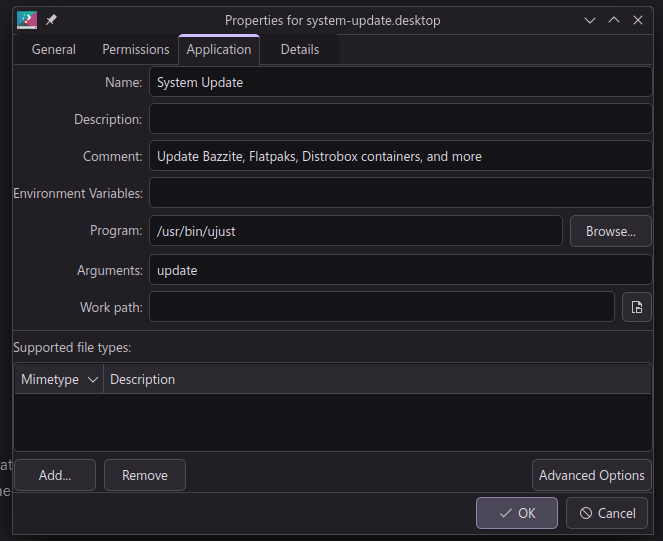This screenshot has width=663, height=542.
Task: Click the Comment field about Bazzite updates
Action: (x=400, y=156)
